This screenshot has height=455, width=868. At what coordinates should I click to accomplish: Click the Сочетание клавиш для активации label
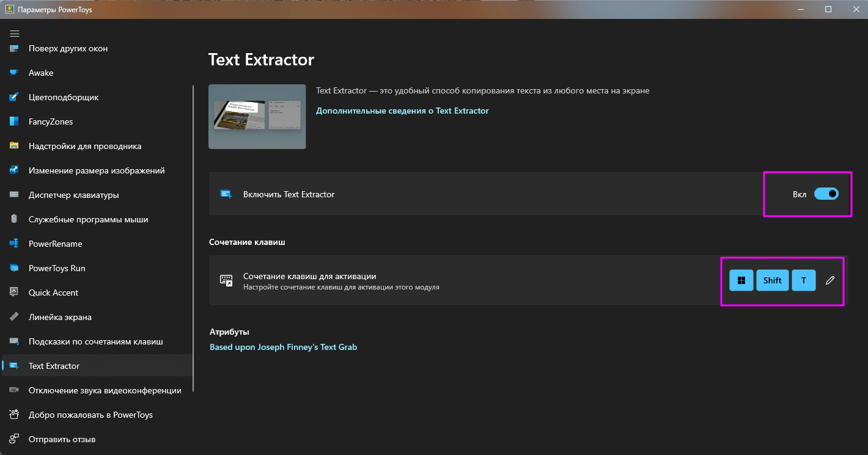tap(309, 276)
